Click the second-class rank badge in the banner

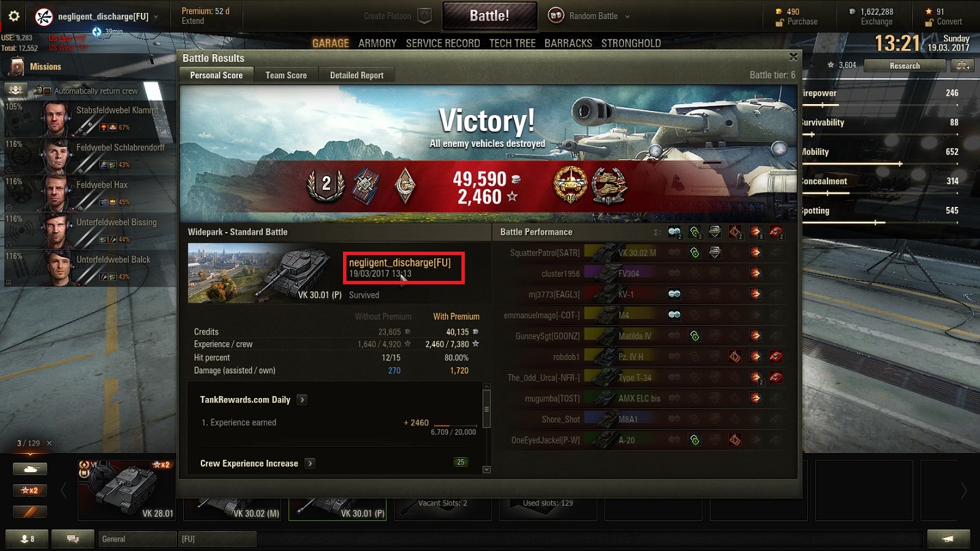(326, 184)
